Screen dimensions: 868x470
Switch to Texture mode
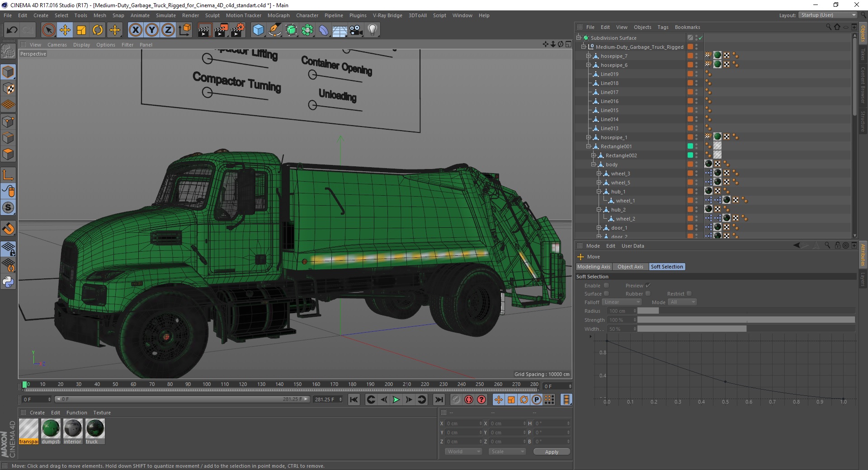point(8,89)
